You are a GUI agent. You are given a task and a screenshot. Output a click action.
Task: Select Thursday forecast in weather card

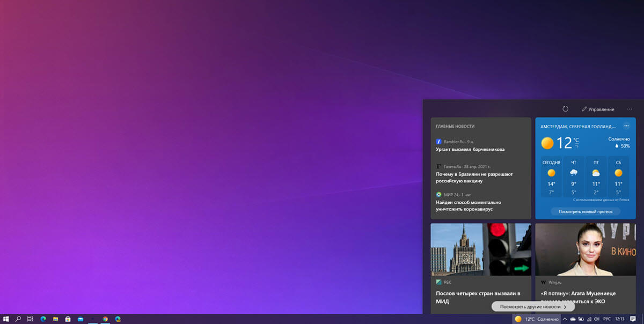[x=574, y=177]
